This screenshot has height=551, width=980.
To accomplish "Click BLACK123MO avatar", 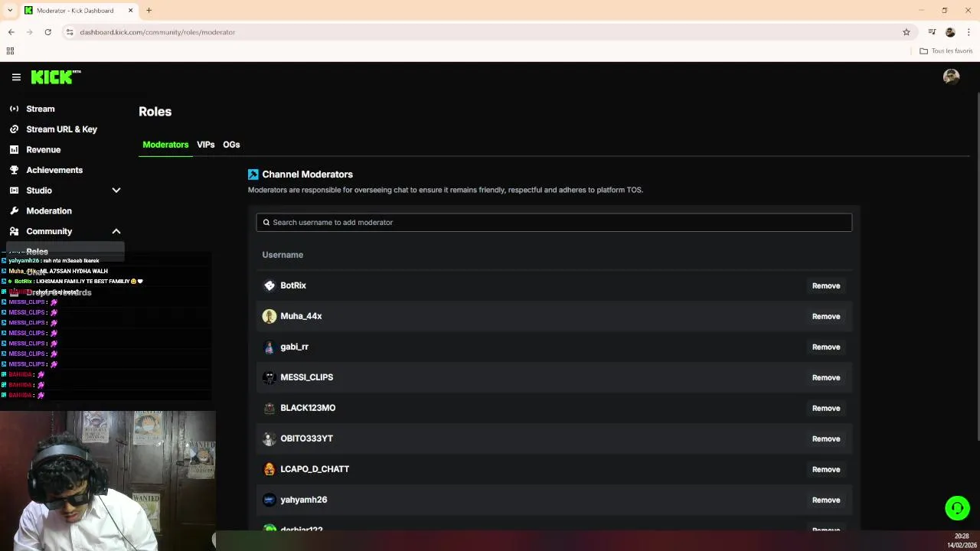I will click(269, 408).
